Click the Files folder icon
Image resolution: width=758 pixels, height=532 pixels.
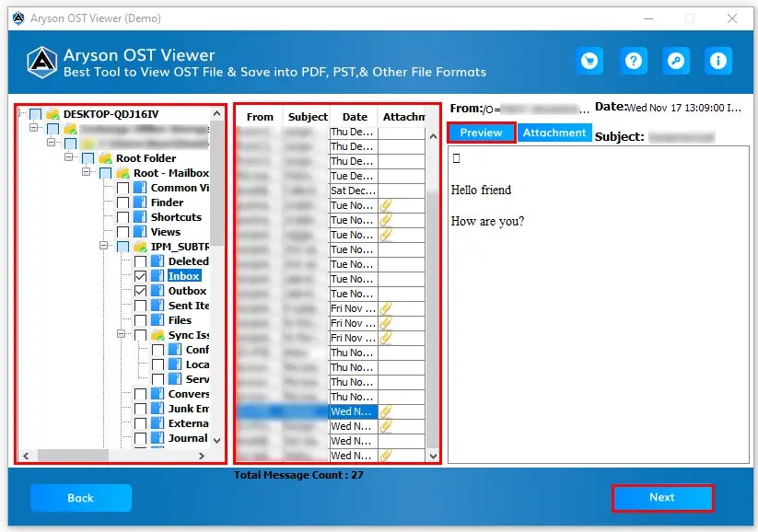(x=157, y=320)
